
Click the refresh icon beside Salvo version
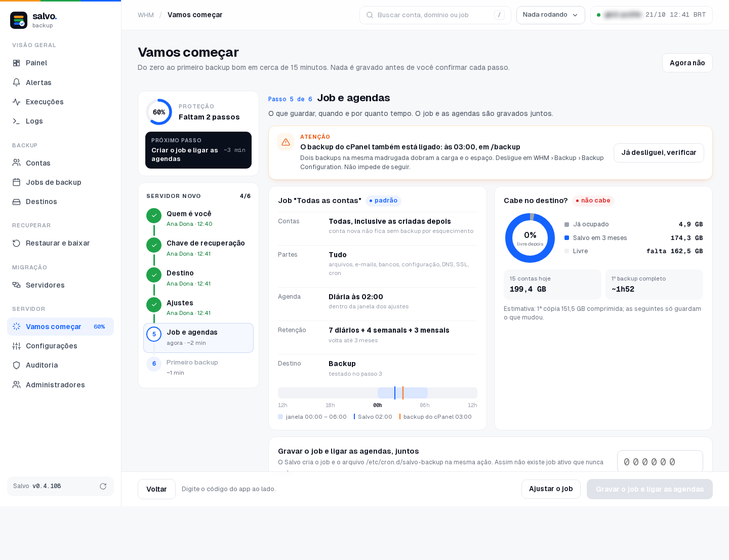[103, 486]
